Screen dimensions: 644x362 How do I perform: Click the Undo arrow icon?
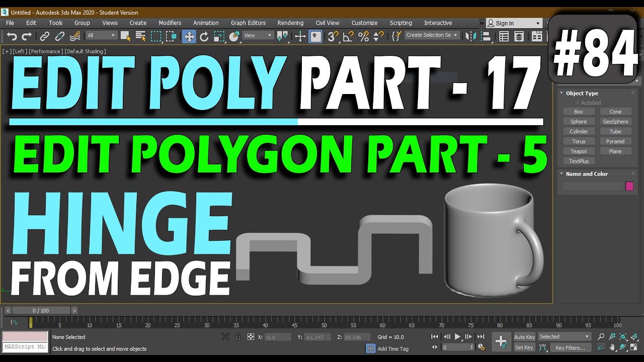[x=12, y=36]
